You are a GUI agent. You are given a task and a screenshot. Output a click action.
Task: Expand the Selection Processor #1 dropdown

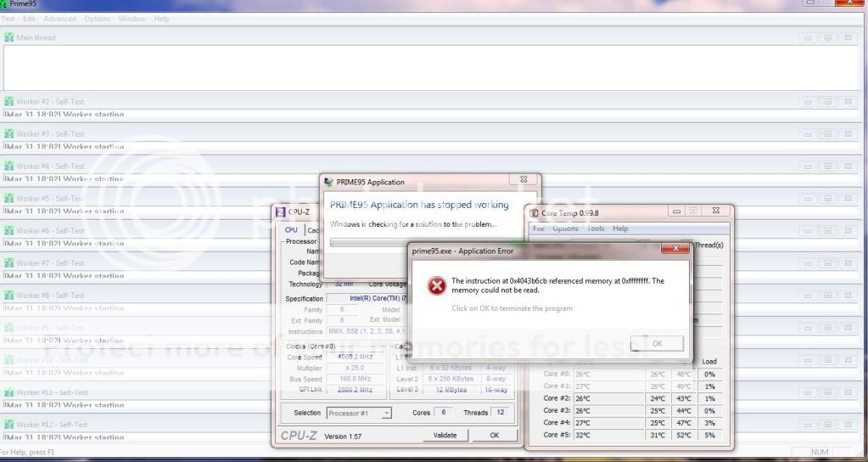[x=386, y=414]
